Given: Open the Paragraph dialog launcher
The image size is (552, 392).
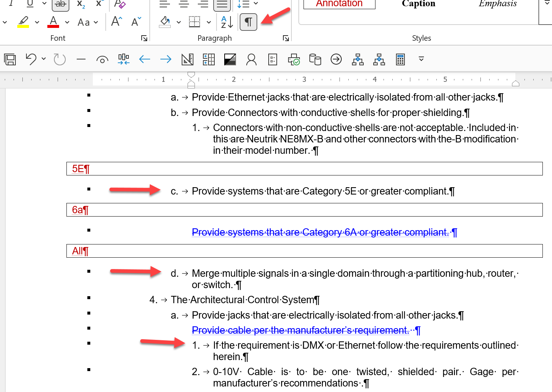Looking at the screenshot, I should click(x=286, y=38).
